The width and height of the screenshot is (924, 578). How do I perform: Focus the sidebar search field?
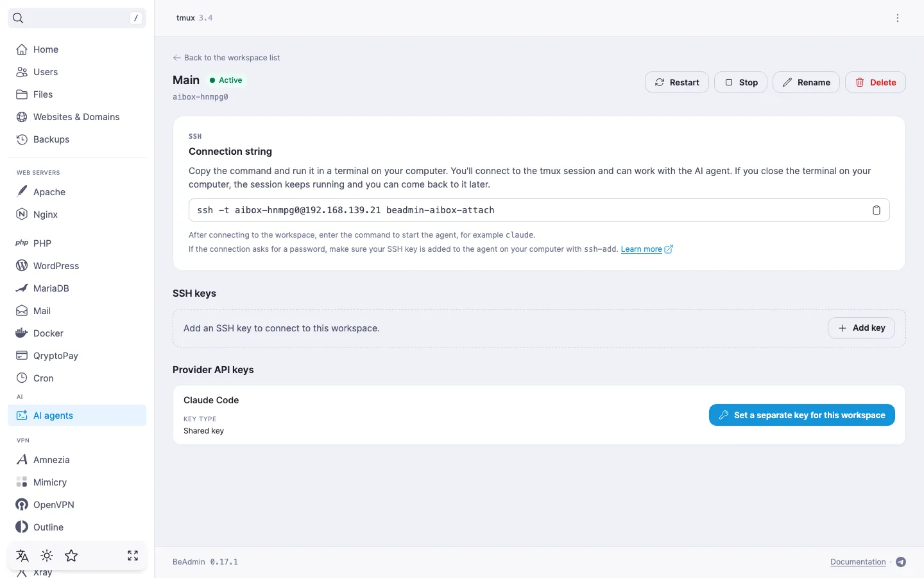(x=77, y=18)
